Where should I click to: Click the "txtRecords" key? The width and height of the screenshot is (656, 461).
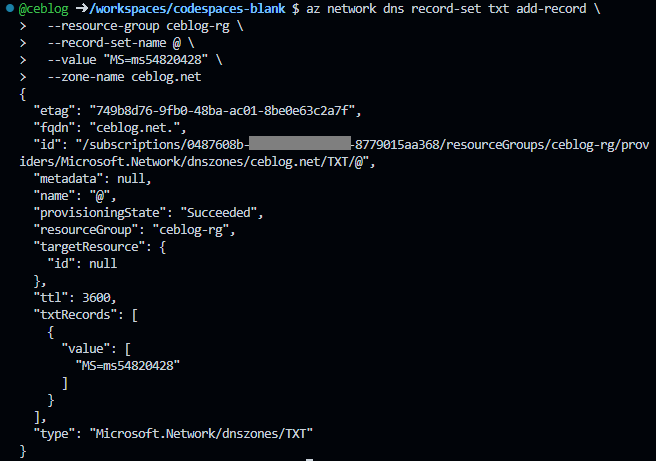pos(75,315)
